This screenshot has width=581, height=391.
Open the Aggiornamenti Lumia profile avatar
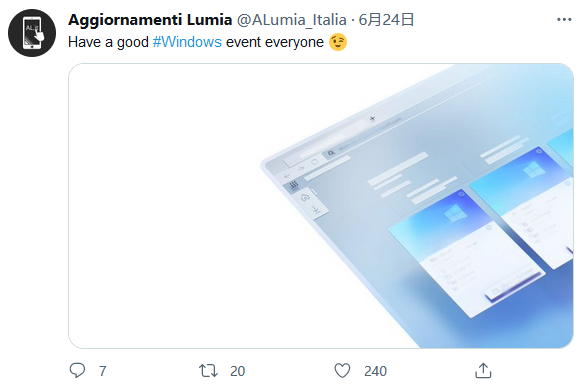pyautogui.click(x=32, y=33)
